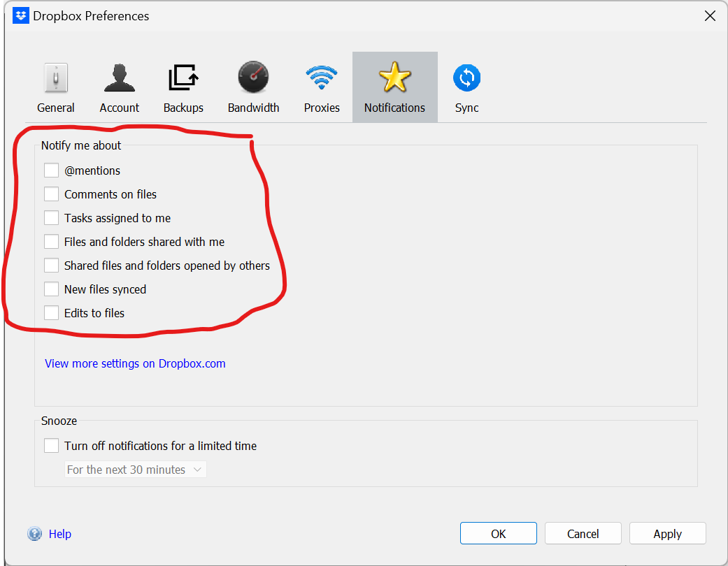Screen dimensions: 728x566
Task: Check Turn off notifications for a limited time
Action: 51,446
